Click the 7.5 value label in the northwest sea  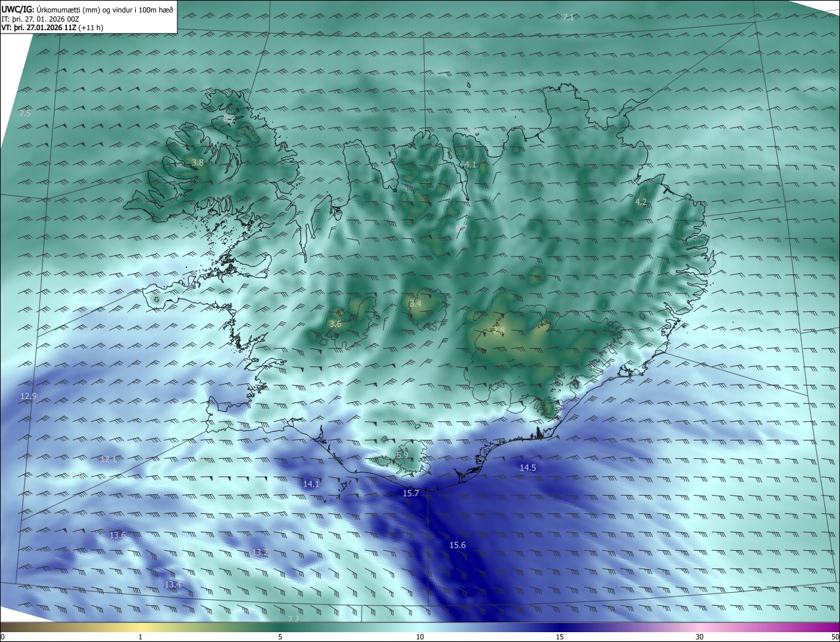[25, 114]
